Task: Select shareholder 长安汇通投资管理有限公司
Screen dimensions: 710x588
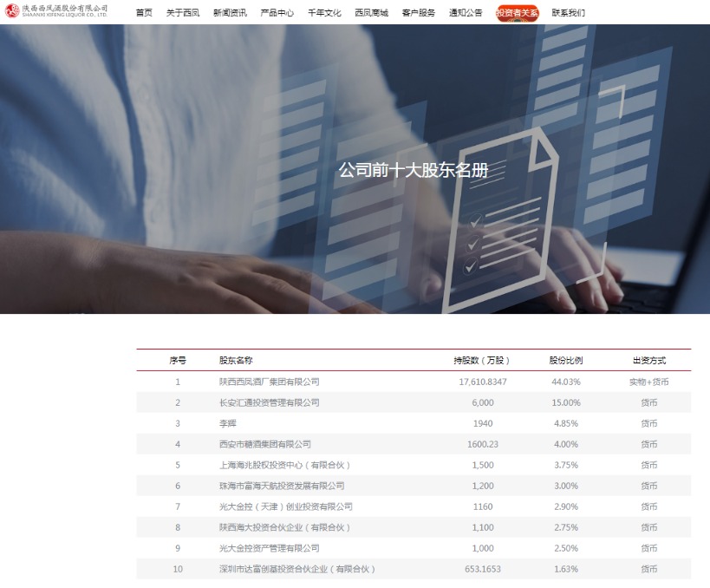Action: pyautogui.click(x=270, y=402)
